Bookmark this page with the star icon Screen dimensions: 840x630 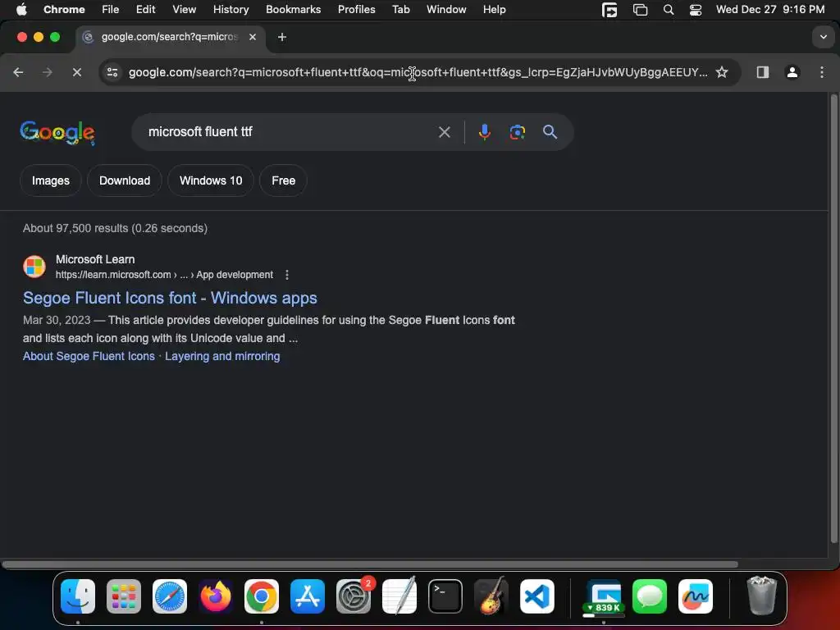(x=722, y=72)
